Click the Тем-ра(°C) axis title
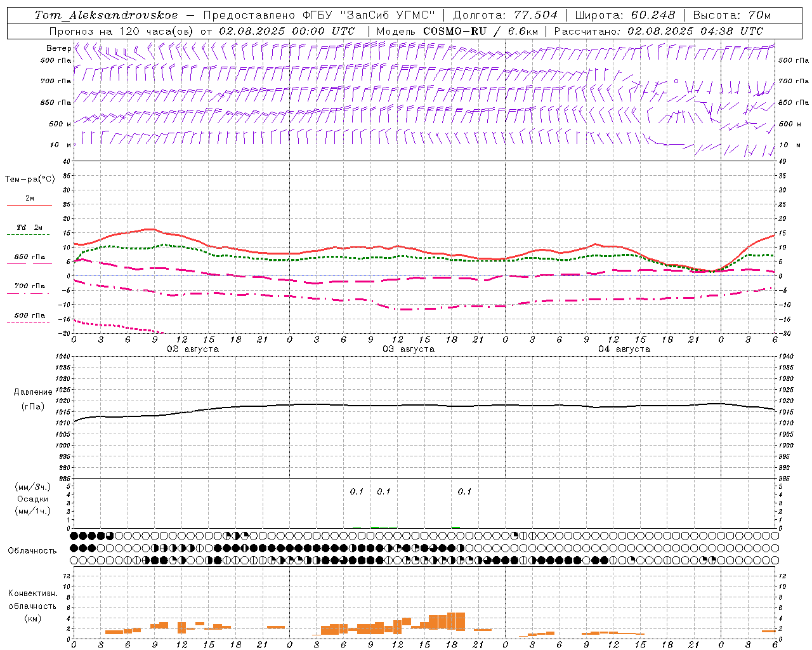Image resolution: width=812 pixels, height=650 pixels. tap(30, 180)
